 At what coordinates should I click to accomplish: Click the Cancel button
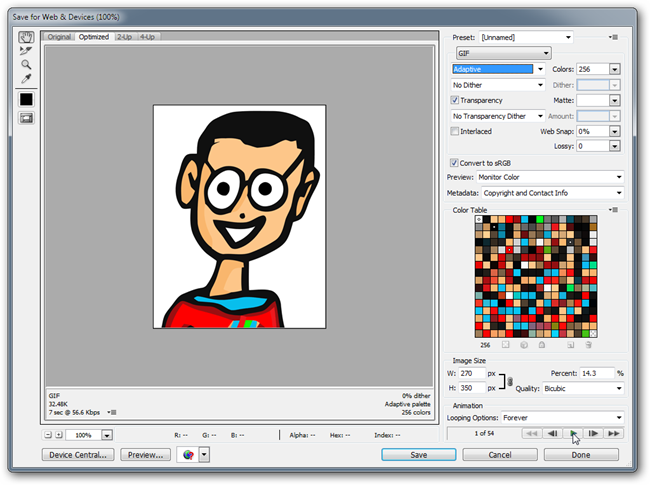pos(500,455)
